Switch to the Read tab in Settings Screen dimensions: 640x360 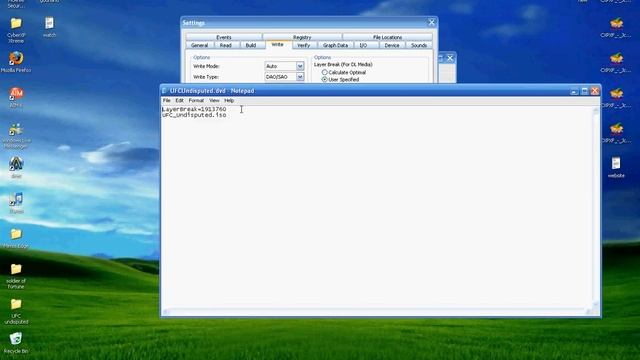(x=226, y=45)
